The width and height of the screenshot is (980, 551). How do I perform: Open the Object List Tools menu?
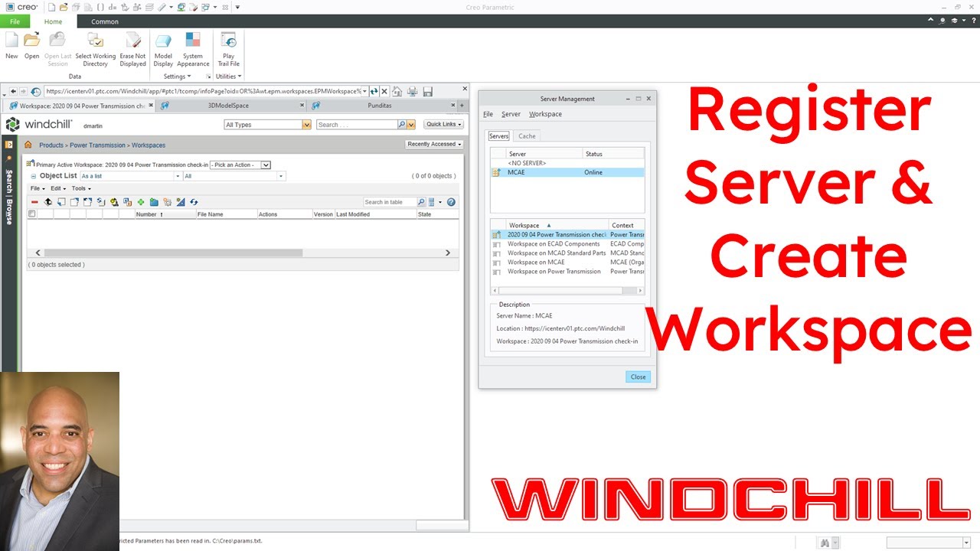(81, 188)
